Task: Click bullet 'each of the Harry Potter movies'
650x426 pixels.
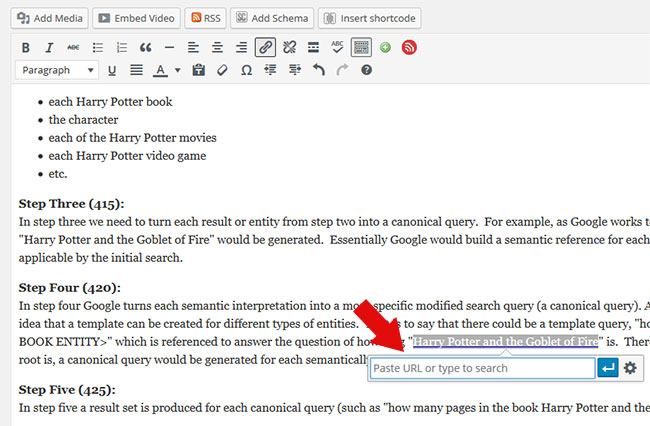Action: coord(133,138)
